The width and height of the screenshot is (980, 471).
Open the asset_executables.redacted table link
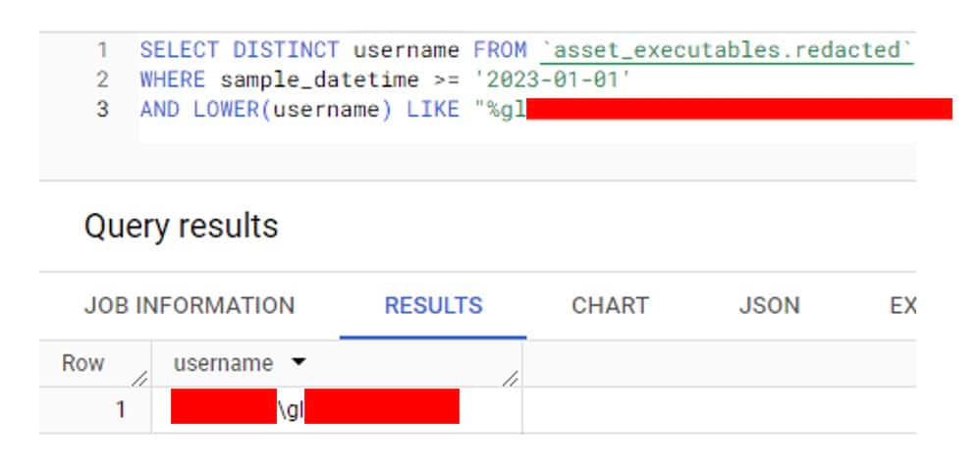tap(727, 49)
